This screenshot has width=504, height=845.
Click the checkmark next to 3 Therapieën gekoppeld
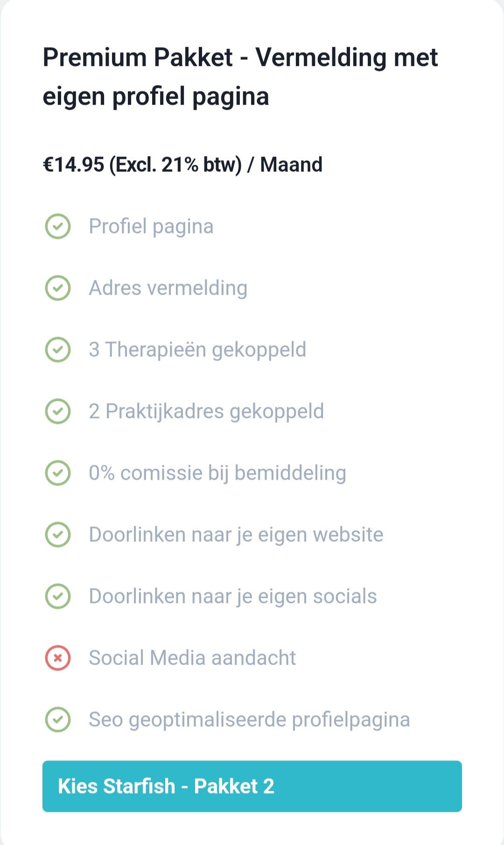click(58, 350)
